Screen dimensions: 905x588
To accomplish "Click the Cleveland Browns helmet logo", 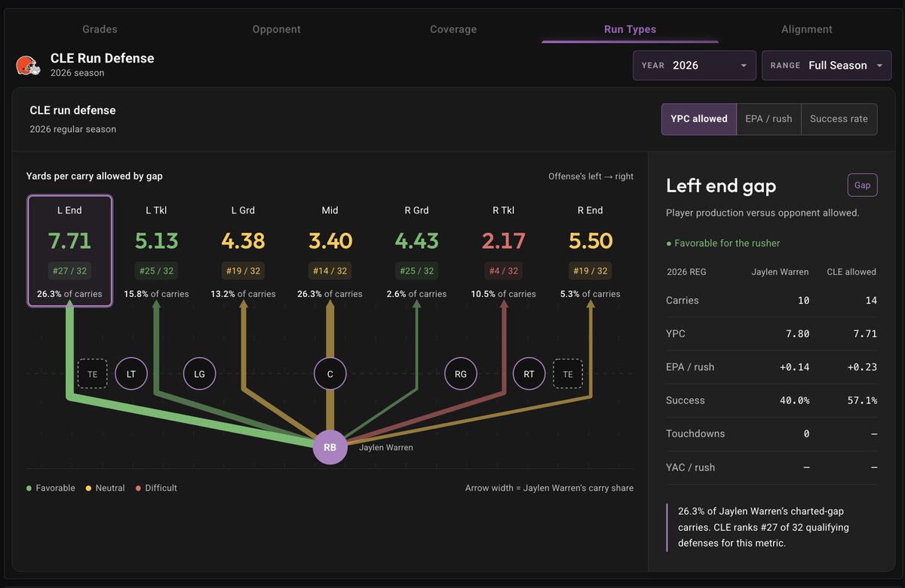I will pos(29,66).
